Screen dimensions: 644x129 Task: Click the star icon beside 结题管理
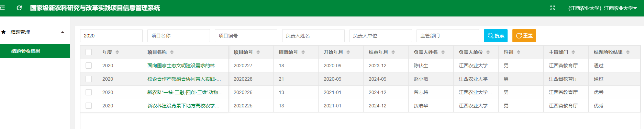click(x=3, y=32)
